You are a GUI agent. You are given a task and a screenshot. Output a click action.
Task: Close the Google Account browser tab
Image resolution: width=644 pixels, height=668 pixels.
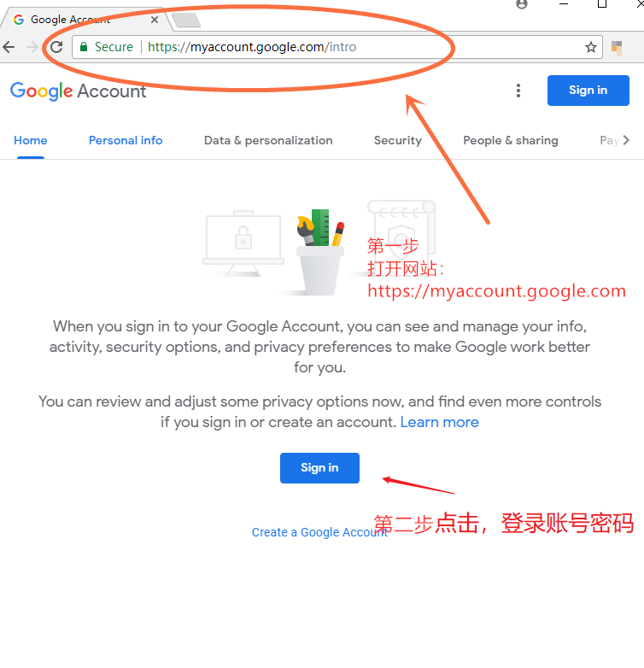155,20
